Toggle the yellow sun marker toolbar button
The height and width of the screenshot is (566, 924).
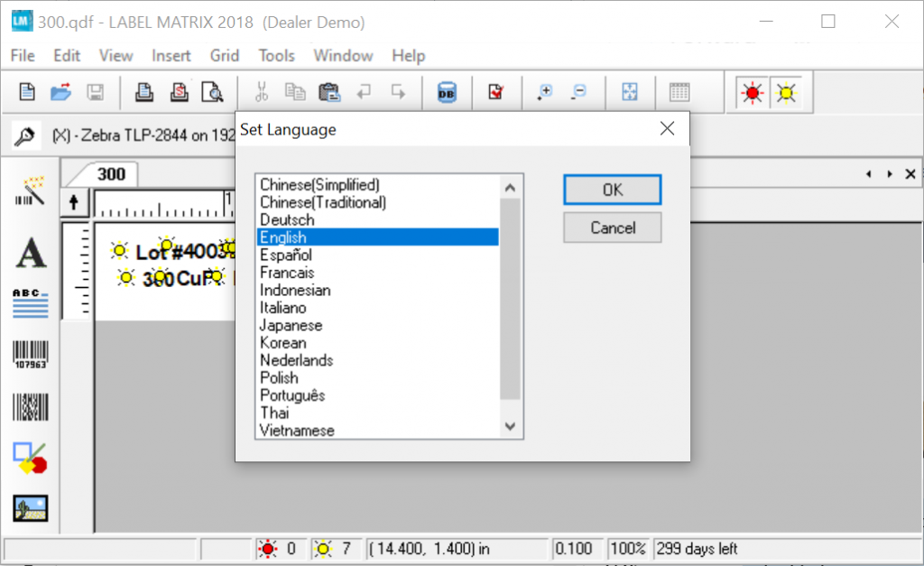tap(787, 93)
